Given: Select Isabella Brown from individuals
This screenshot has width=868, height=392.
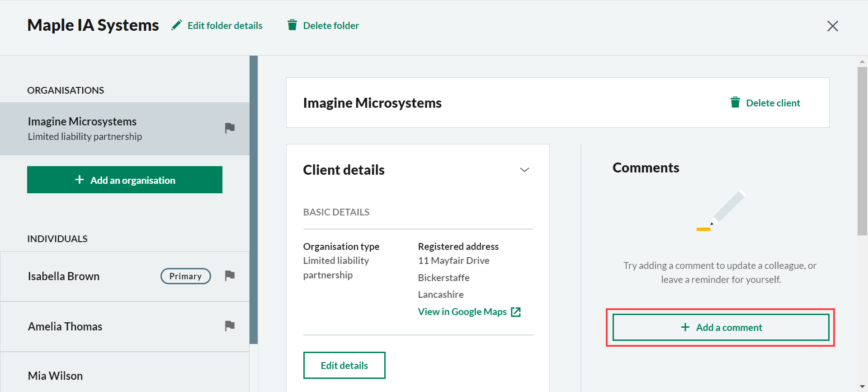Looking at the screenshot, I should tap(64, 276).
